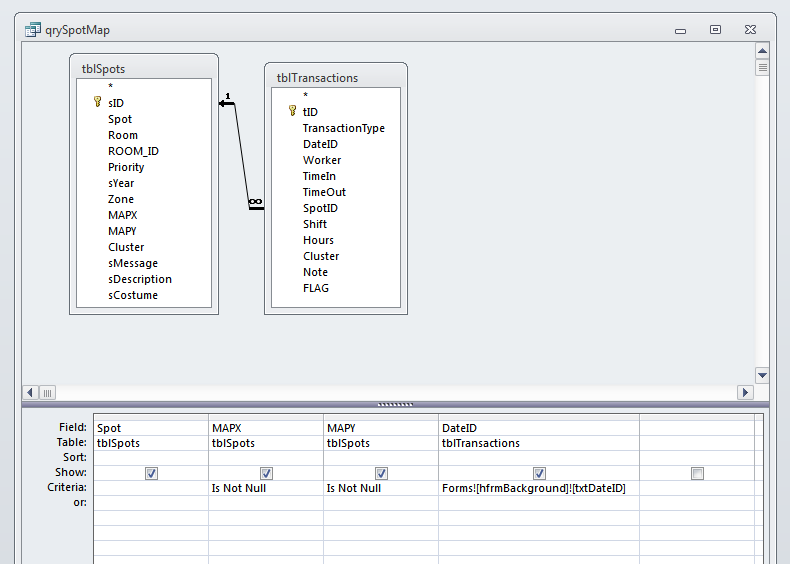Select sID field in tblSpots

(x=116, y=103)
